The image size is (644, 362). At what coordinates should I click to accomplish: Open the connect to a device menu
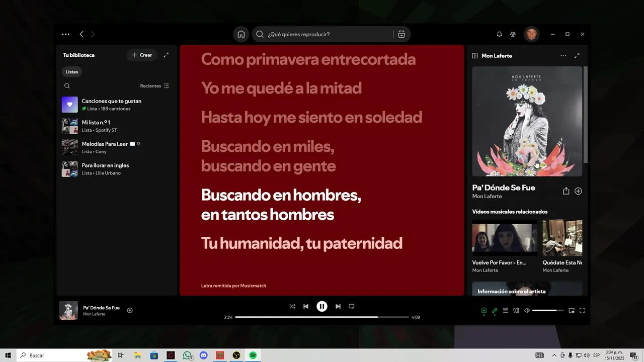[516, 311]
